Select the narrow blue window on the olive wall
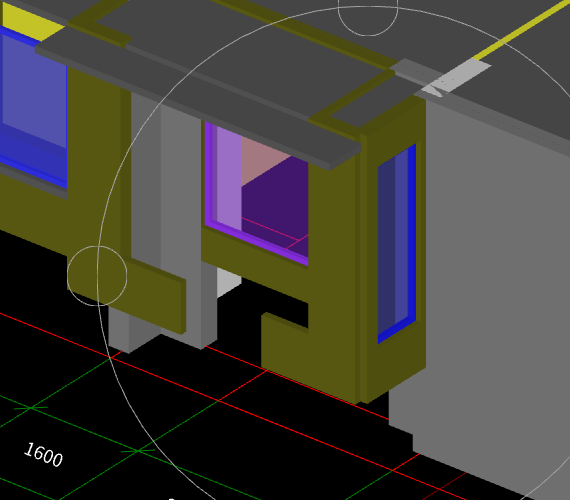 point(397,244)
